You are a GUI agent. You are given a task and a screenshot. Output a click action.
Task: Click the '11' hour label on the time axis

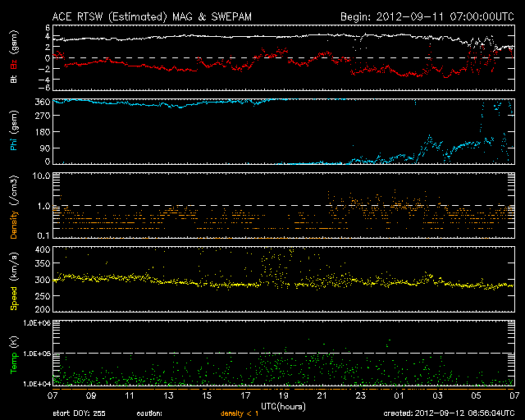tap(130, 396)
